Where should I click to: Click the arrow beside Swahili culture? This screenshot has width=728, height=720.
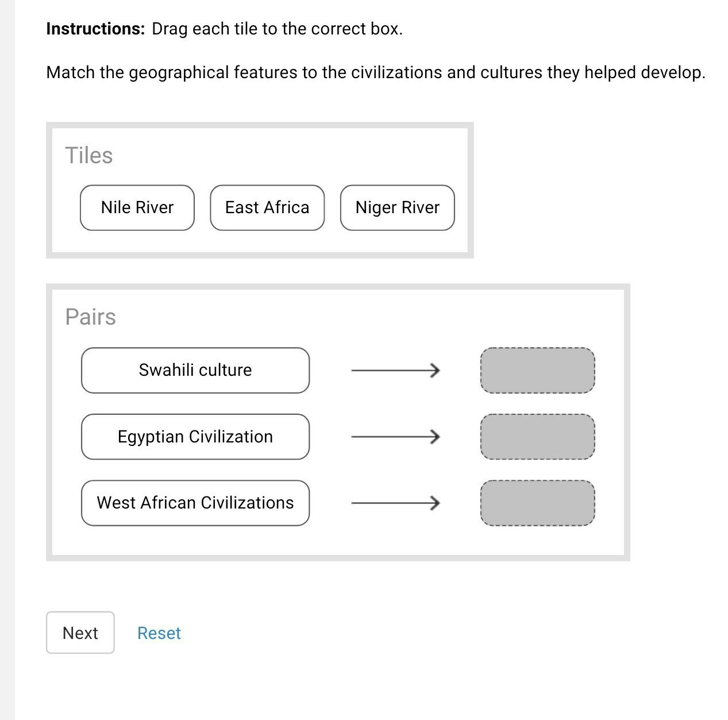[396, 370]
